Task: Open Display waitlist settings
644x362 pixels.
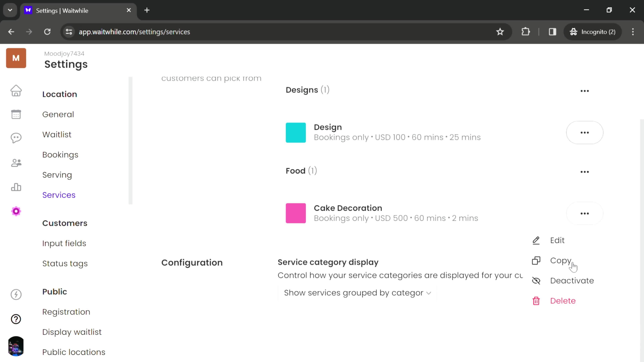Action: pos(72,332)
